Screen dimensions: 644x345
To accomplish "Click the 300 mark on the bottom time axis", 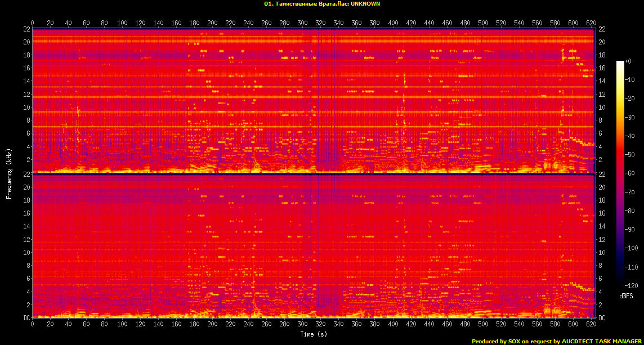I will (x=302, y=324).
